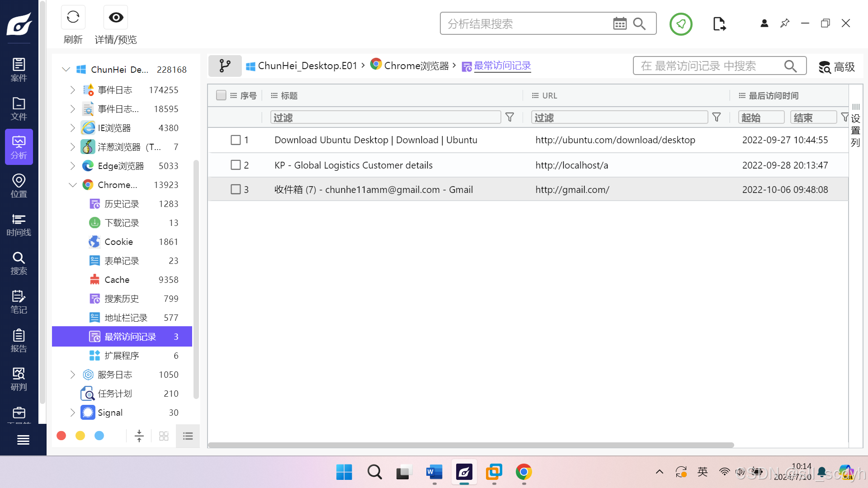Click the export file icon in header
The image size is (868, 488).
719,23
